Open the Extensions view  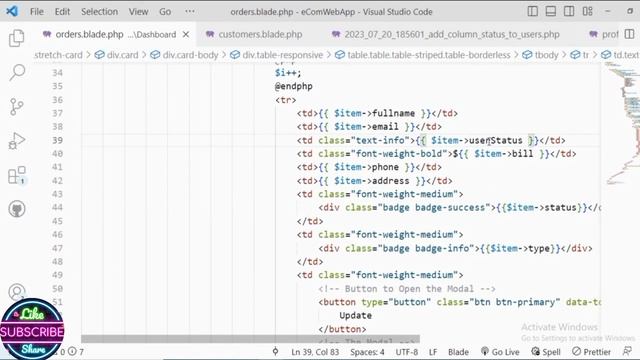pos(17,176)
